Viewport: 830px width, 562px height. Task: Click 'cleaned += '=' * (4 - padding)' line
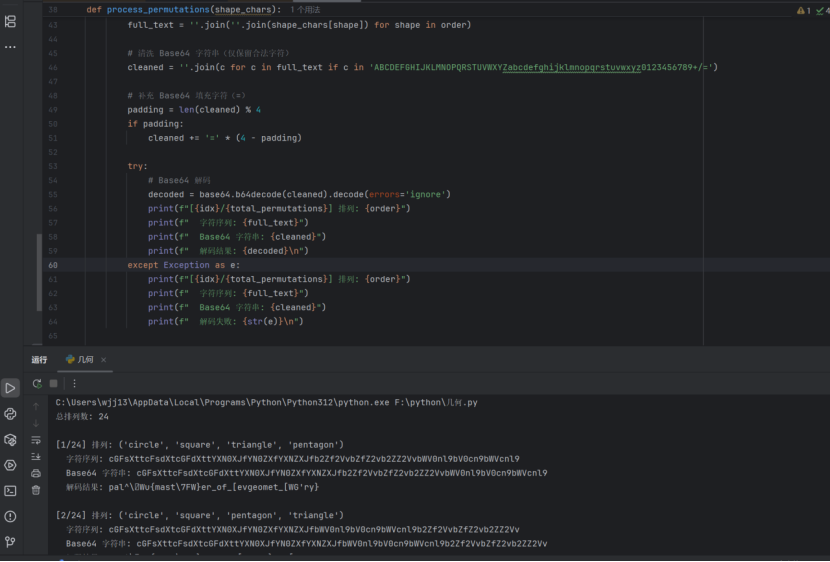(225, 138)
